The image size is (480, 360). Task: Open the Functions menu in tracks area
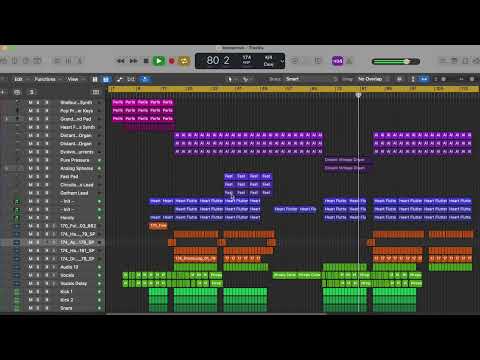(45, 79)
